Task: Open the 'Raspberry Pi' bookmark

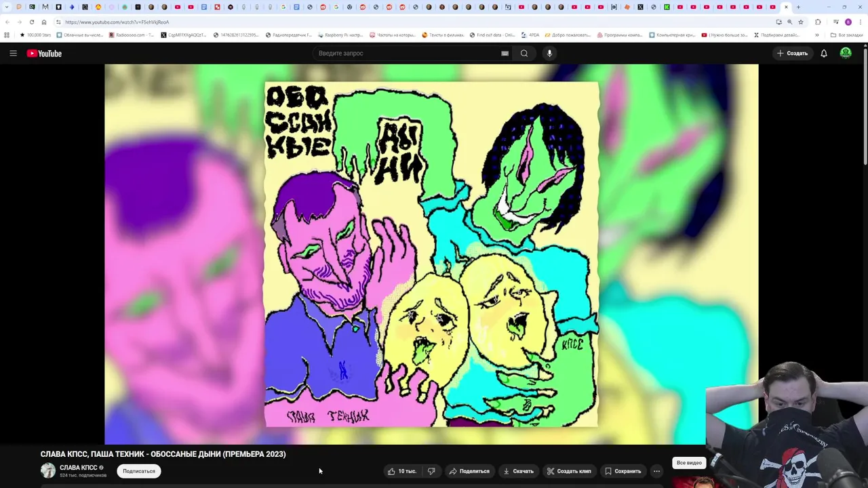Action: tap(340, 35)
